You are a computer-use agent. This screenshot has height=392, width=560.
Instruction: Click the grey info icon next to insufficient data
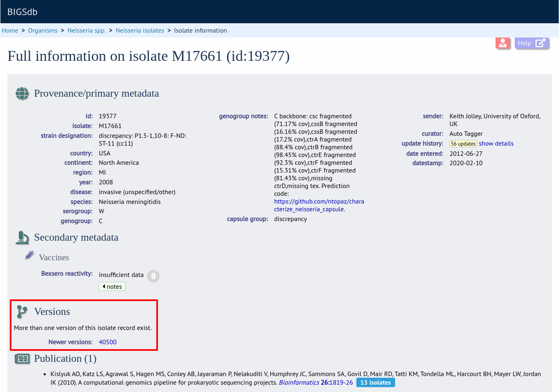point(153,276)
